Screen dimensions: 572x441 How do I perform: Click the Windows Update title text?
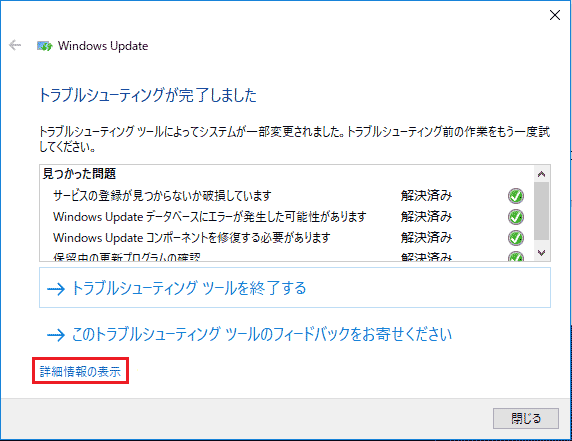click(103, 46)
